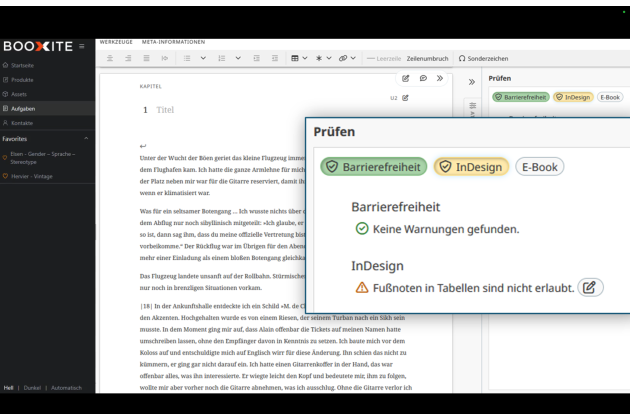Click the text 'Keine Warnungen gefunden.'
Screen dimensions: 630x420
pos(446,229)
